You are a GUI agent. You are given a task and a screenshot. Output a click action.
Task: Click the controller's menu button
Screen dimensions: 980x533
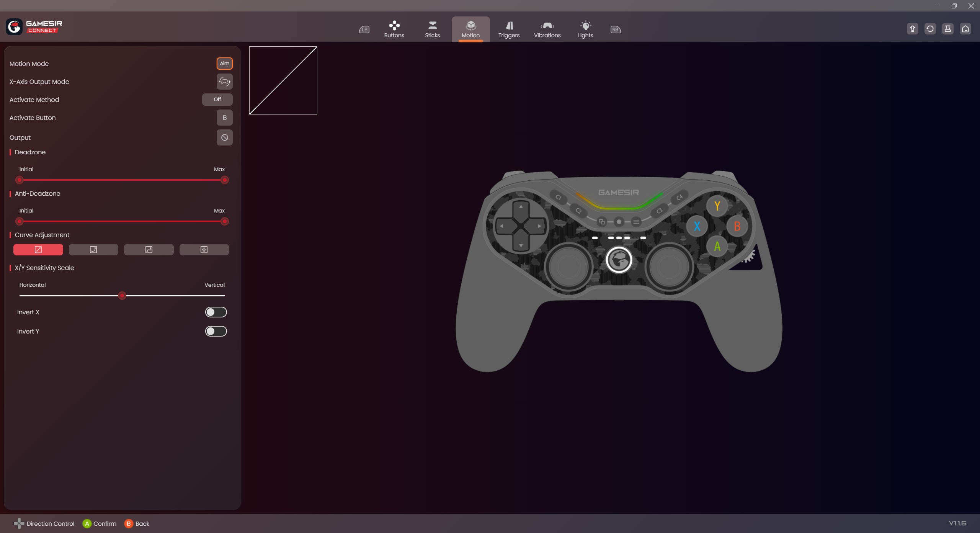pyautogui.click(x=636, y=222)
